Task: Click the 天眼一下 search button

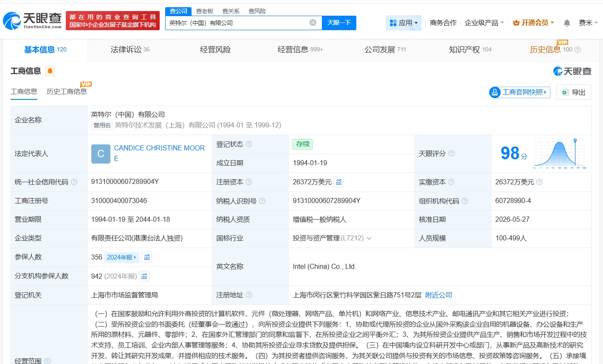Action: [339, 23]
